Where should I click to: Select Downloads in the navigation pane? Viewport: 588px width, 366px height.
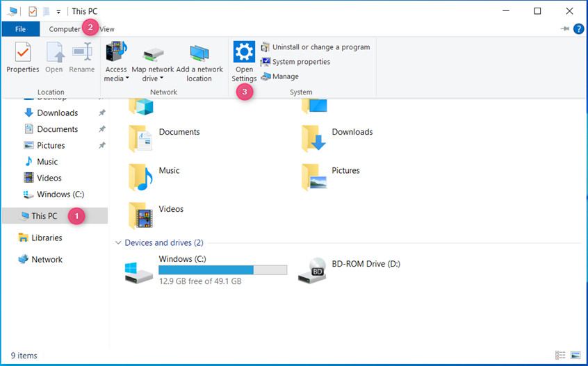pos(58,113)
